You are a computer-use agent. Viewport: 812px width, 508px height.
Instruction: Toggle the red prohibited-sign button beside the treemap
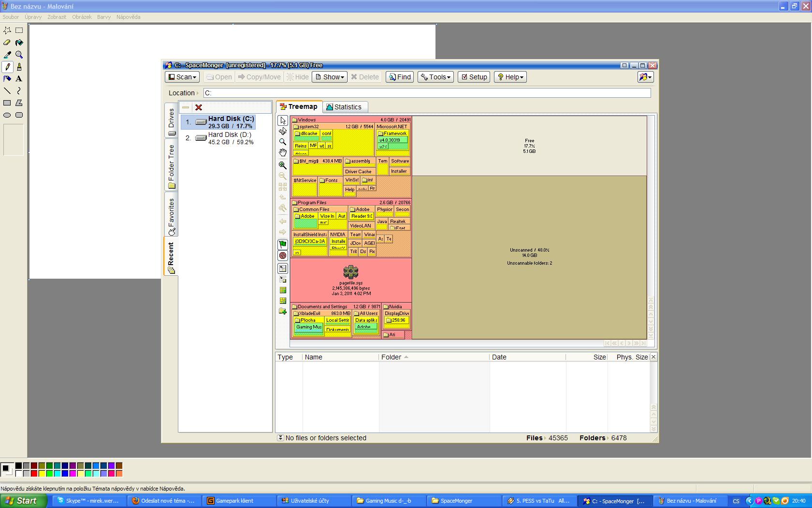[x=283, y=255]
